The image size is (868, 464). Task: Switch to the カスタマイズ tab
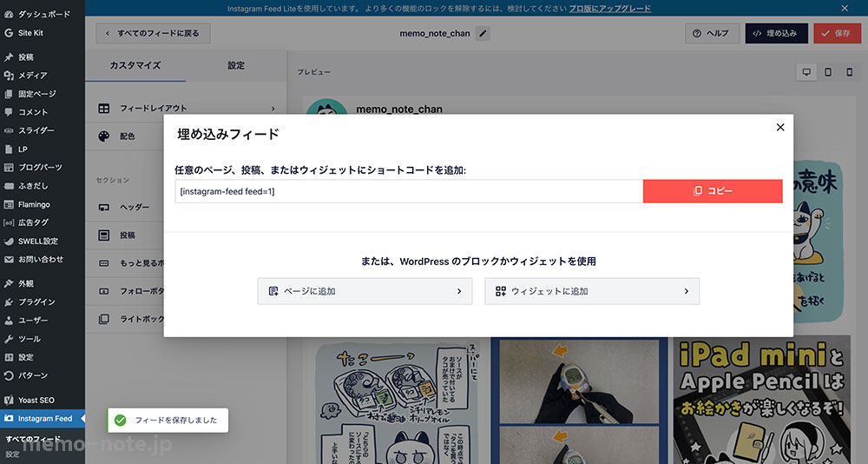pos(135,65)
